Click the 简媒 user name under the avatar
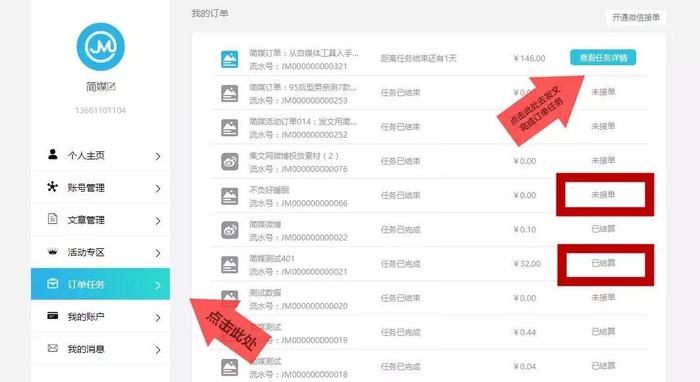The image size is (700, 382). pos(96,86)
